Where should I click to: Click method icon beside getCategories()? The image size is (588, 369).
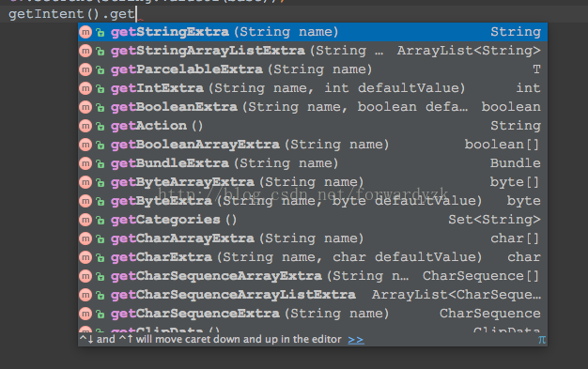click(85, 220)
